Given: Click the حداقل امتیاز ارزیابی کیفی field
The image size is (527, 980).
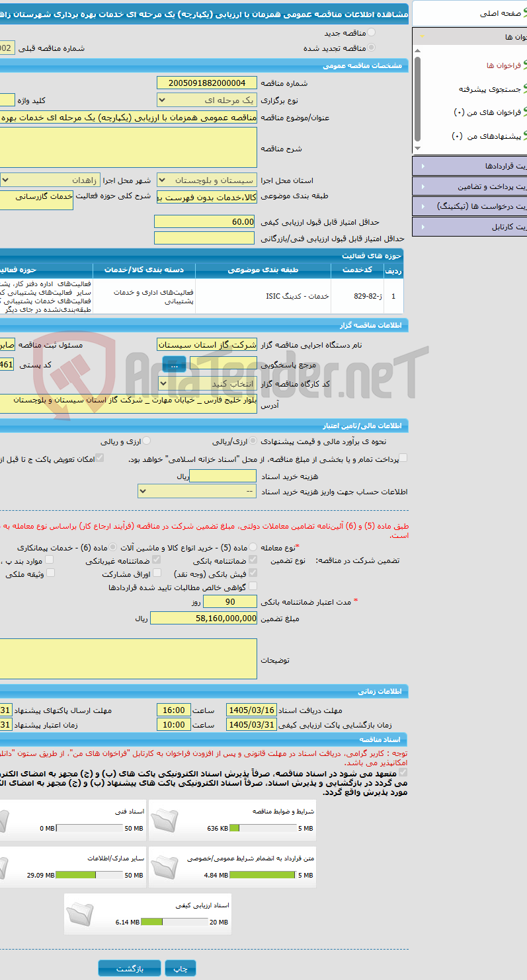Looking at the screenshot, I should (204, 221).
